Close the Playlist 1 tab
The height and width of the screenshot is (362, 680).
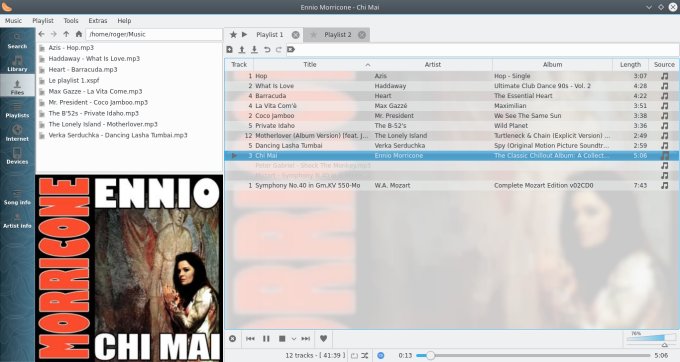[295, 35]
